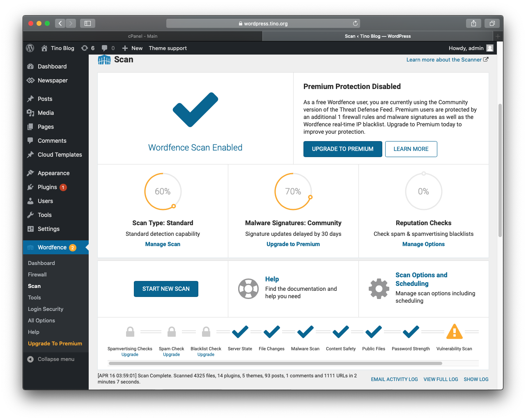Click the Vulnerability Scan warning triangle
526x420 pixels.
(x=454, y=332)
